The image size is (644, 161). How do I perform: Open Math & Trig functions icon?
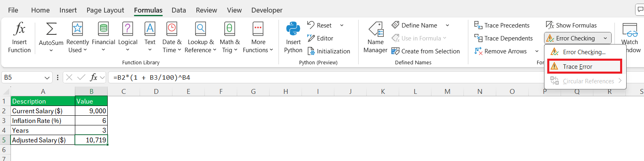pos(230,29)
